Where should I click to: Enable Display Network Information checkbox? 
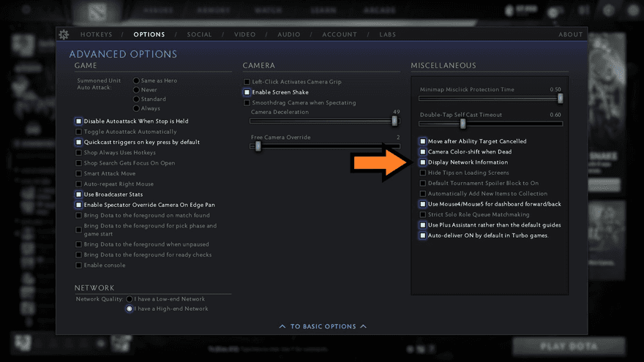pos(423,162)
